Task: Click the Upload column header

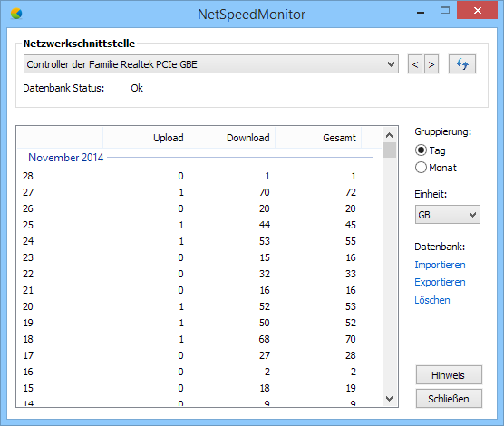Action: (146, 138)
